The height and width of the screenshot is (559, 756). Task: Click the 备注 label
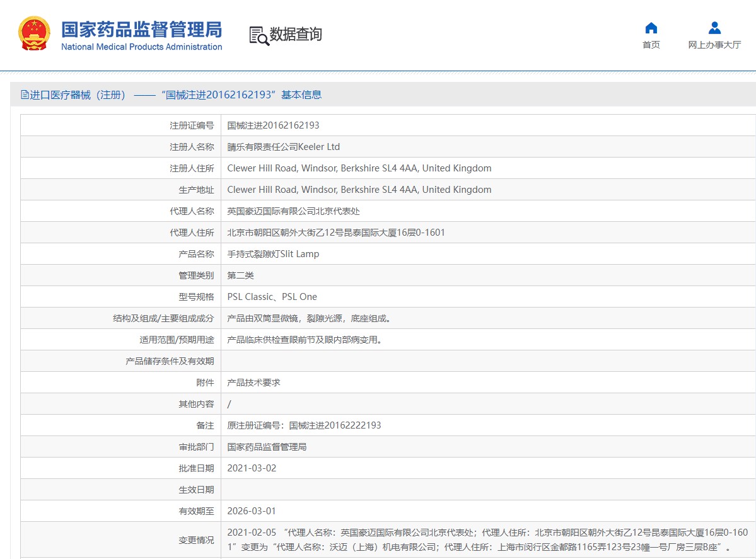point(205,425)
